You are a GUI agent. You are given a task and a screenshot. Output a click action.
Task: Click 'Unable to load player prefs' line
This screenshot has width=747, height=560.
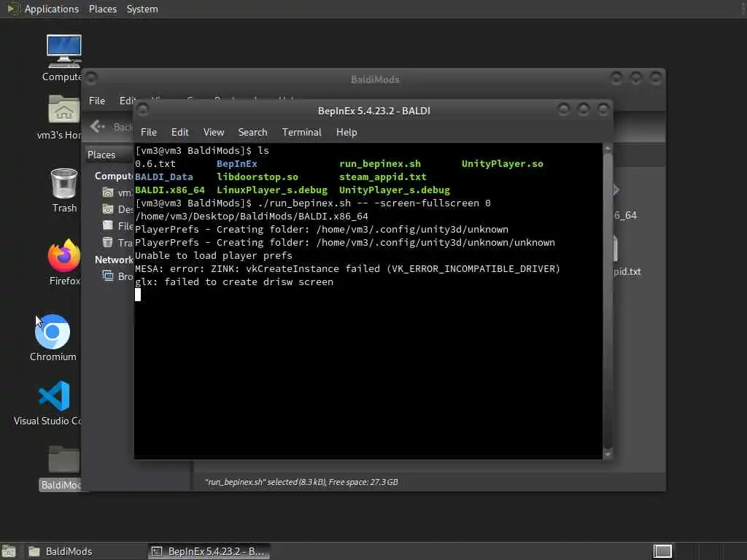(x=214, y=256)
